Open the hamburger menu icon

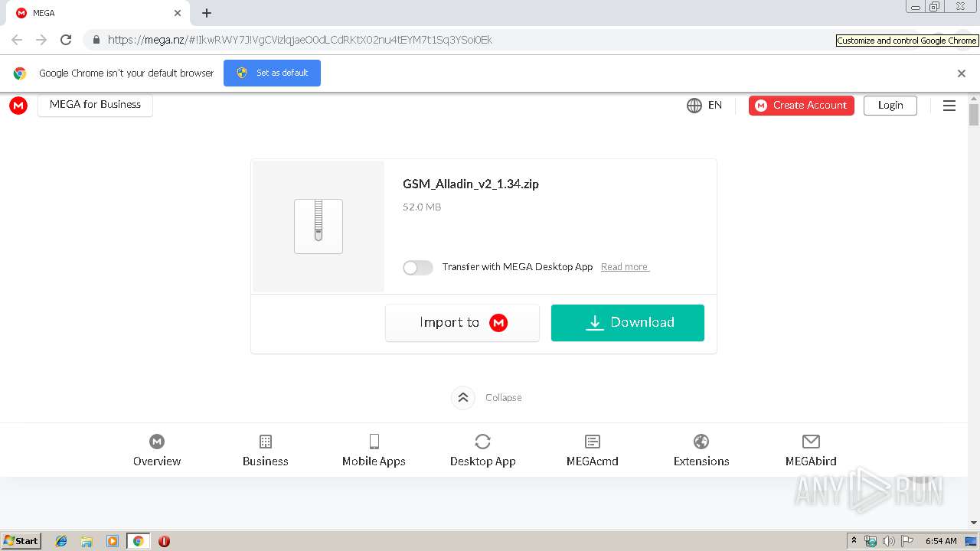[949, 106]
